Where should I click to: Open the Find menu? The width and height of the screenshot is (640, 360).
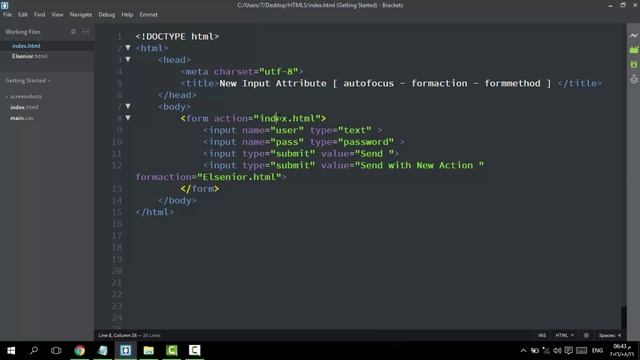[x=40, y=14]
